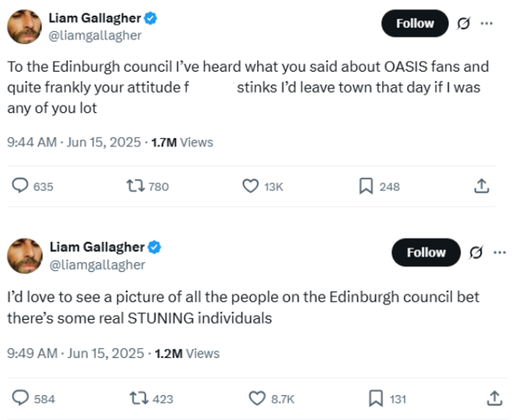The height and width of the screenshot is (420, 519).
Task: Open more options on the first tweet
Action: click(x=487, y=23)
